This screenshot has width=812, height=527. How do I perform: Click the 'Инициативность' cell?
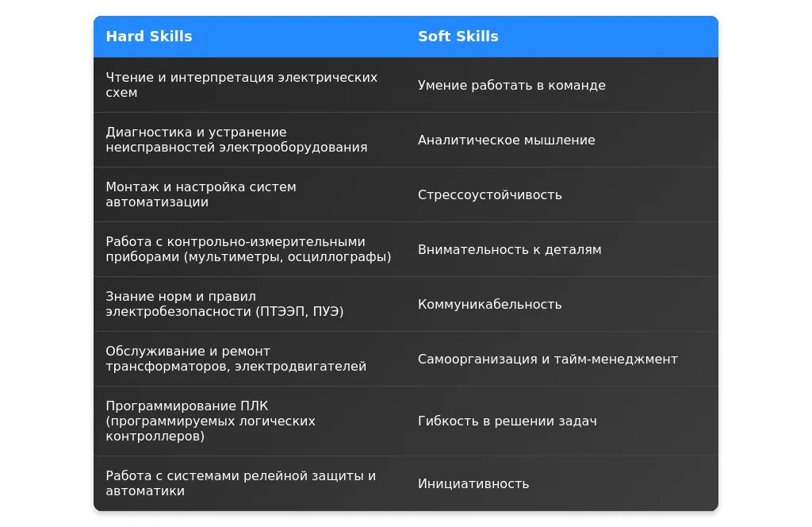tap(473, 483)
